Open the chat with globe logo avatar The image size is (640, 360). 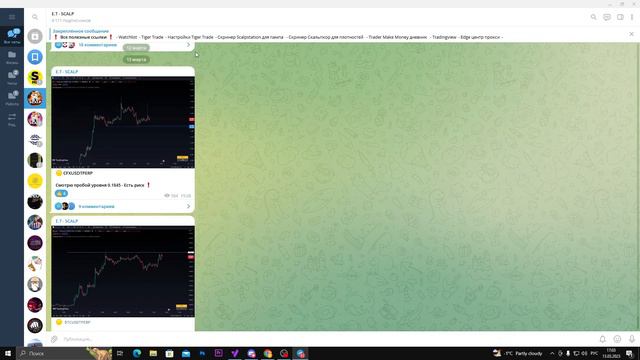click(35, 140)
